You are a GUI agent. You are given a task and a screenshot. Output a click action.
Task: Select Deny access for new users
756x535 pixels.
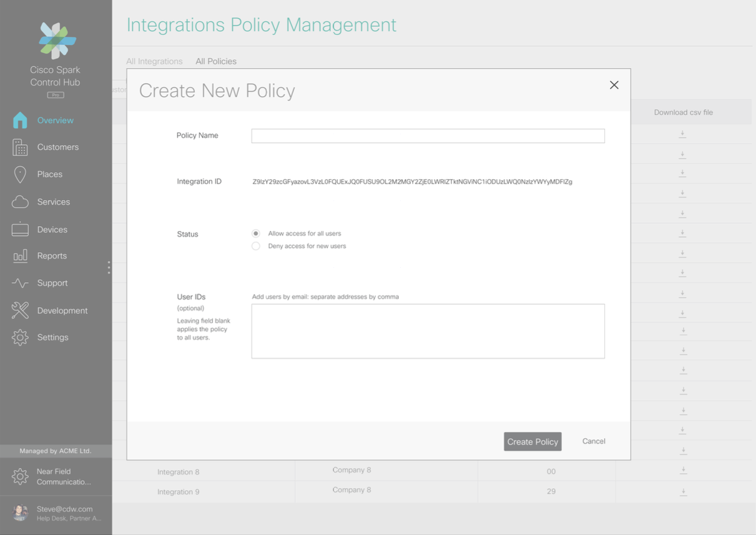tap(256, 246)
